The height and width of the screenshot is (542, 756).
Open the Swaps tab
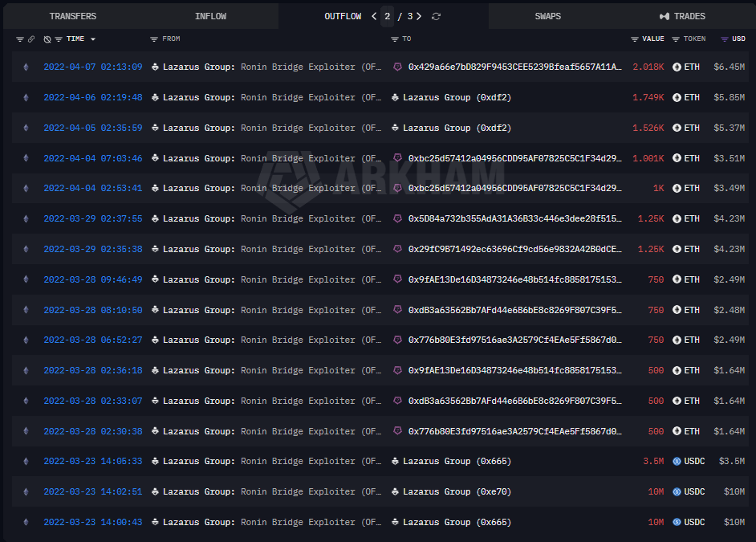pos(547,16)
